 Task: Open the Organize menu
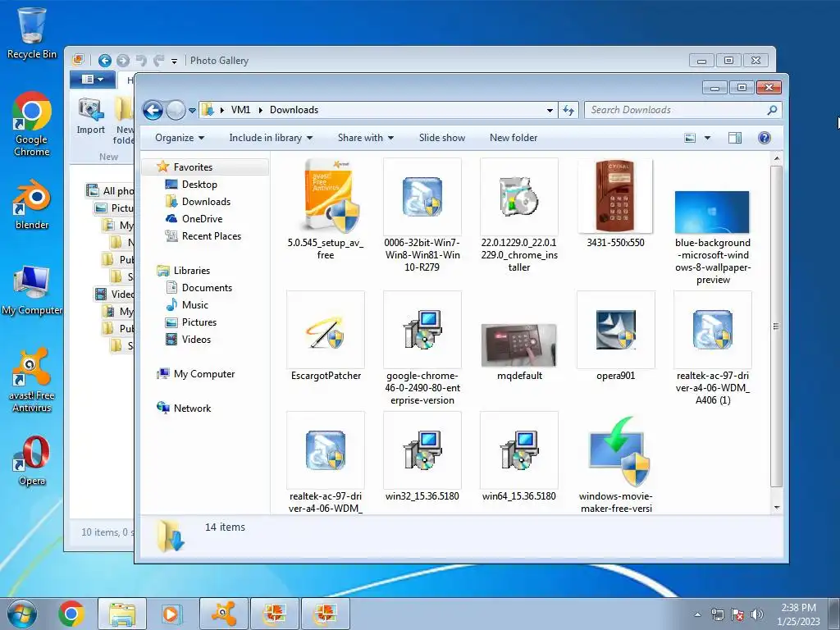tap(180, 138)
